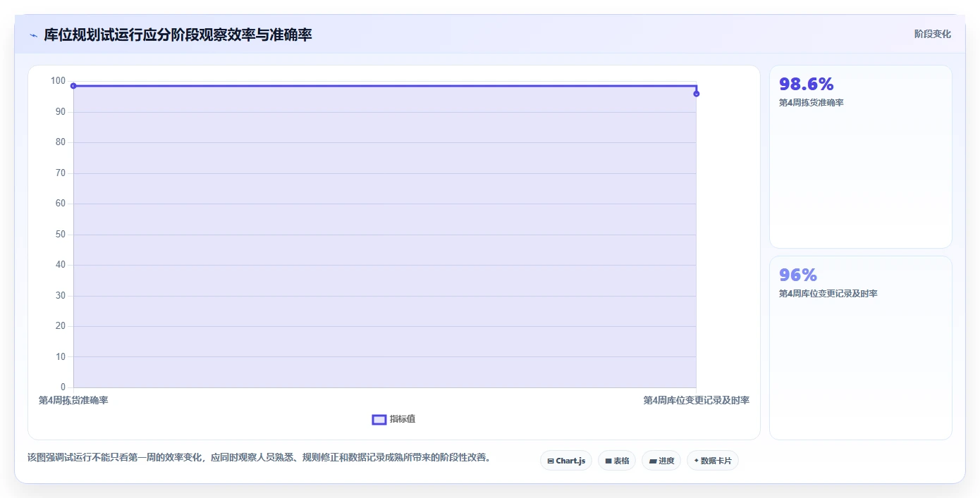
Task: Click the data point for 第4周库位变更记录及时率
Action: [x=696, y=94]
